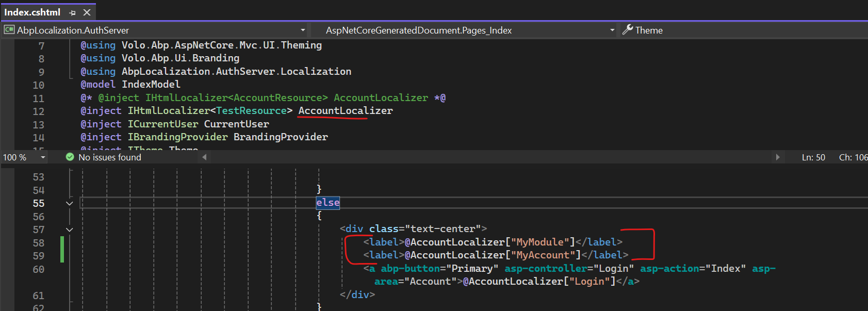Open the 100 % zoom level dropdown
The height and width of the screenshot is (311, 868).
43,157
